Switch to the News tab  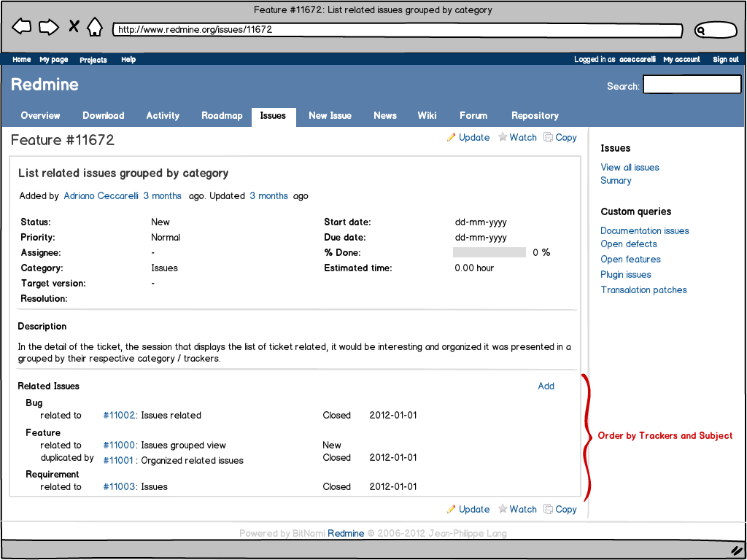[385, 116]
